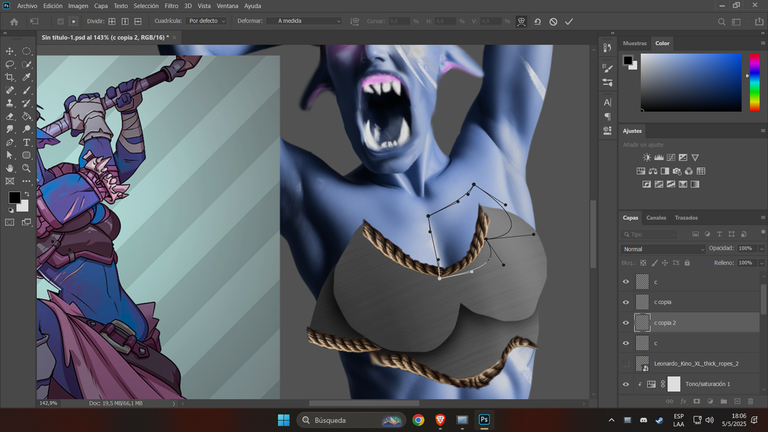Image resolution: width=768 pixels, height=432 pixels.
Task: Split the warp grid horizontally
Action: click(x=138, y=21)
